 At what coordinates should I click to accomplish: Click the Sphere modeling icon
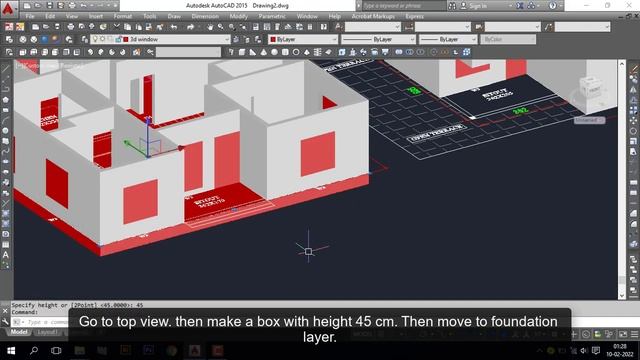point(274,52)
